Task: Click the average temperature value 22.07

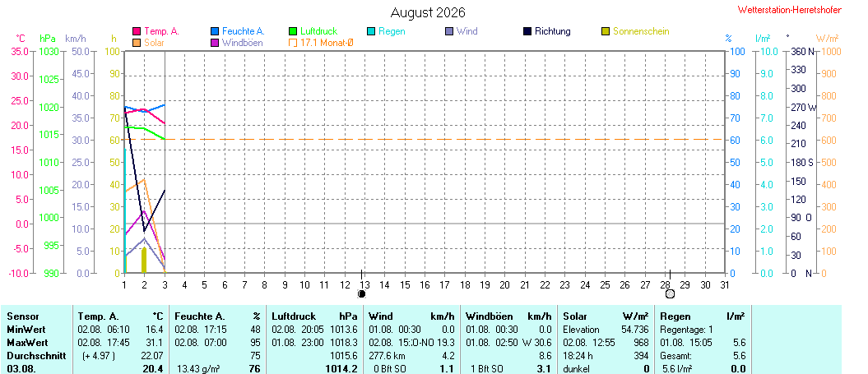Action: pyautogui.click(x=153, y=356)
